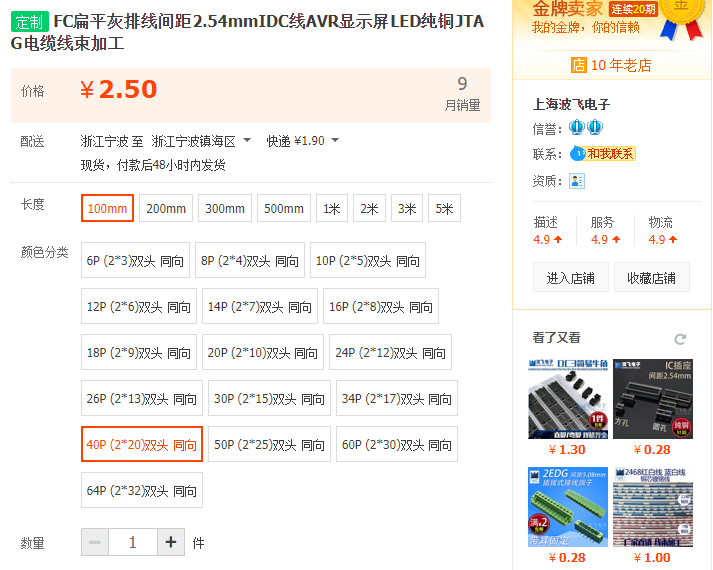Select the 16P (2*8)双头 同向 variant
This screenshot has height=570, width=713.
pyautogui.click(x=381, y=306)
